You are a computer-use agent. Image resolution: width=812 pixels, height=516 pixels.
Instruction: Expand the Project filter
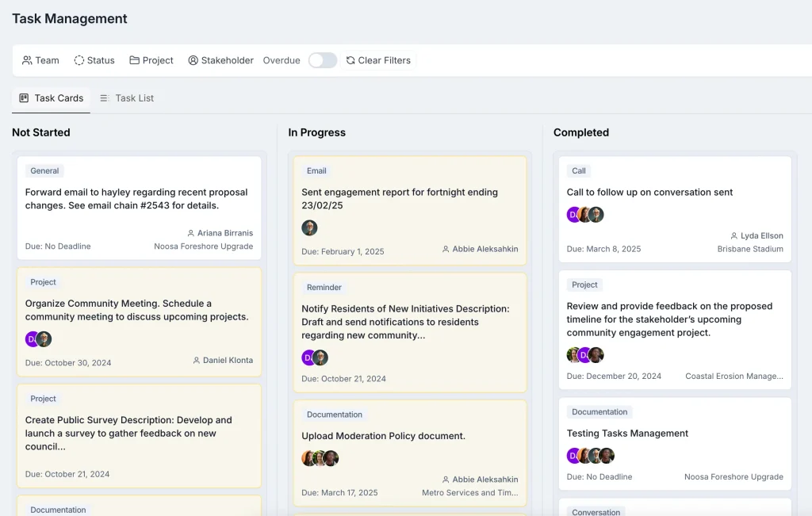coord(151,60)
